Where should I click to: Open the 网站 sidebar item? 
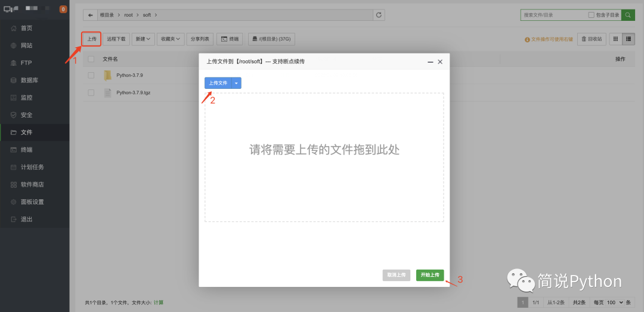[35, 45]
